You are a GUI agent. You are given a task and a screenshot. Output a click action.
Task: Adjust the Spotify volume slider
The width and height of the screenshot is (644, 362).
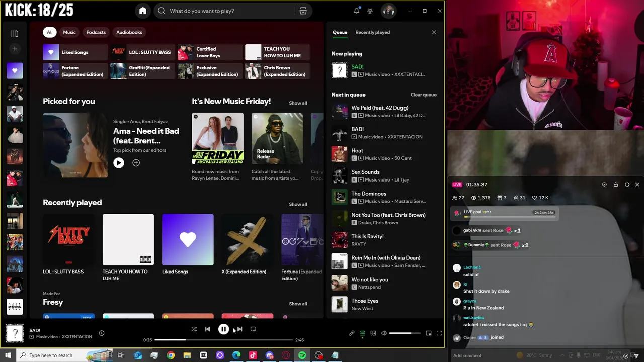click(405, 333)
